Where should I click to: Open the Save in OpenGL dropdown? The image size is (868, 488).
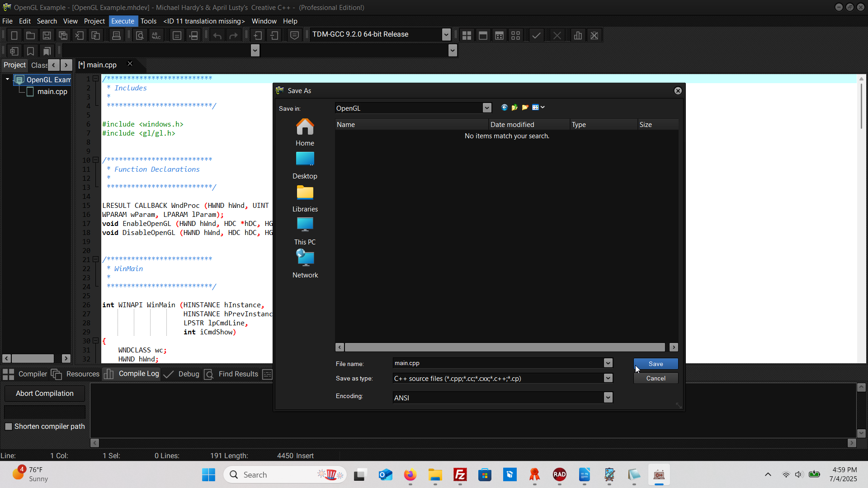tap(487, 108)
